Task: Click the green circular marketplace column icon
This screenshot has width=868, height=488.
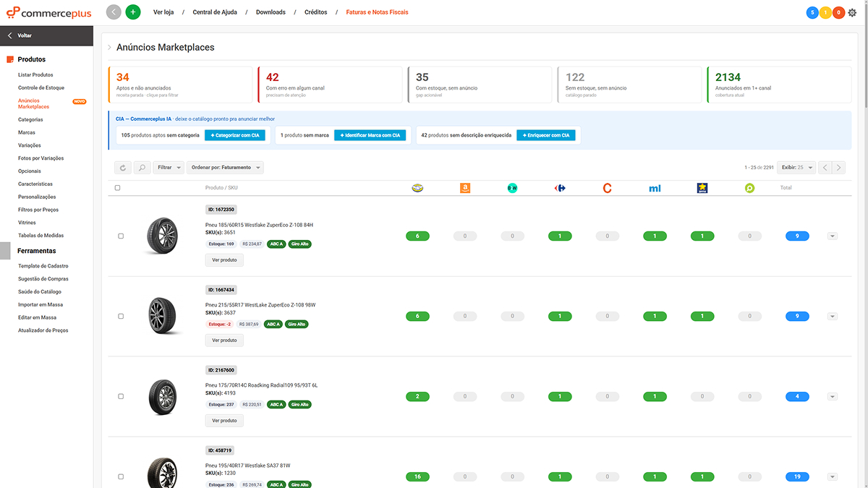Action: click(749, 188)
